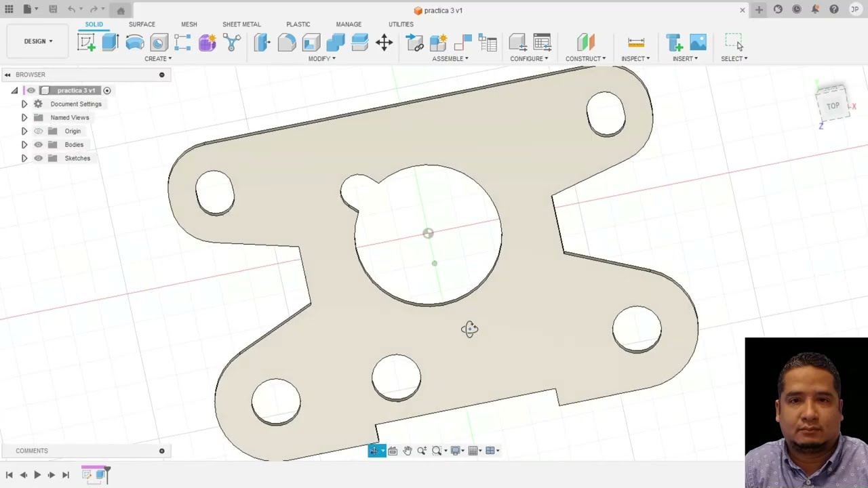Viewport: 868px width, 488px height.
Task: Click the Zoom Window tool
Action: [x=437, y=451]
